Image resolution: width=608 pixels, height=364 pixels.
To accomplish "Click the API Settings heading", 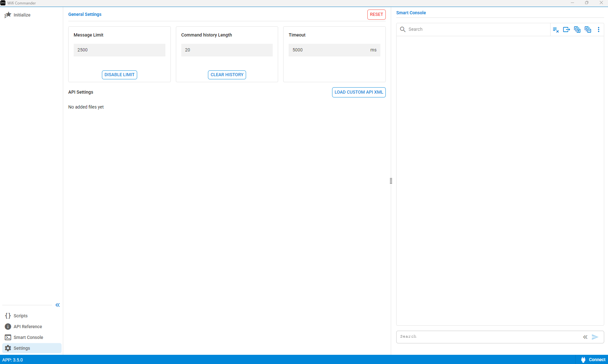I will click(81, 92).
